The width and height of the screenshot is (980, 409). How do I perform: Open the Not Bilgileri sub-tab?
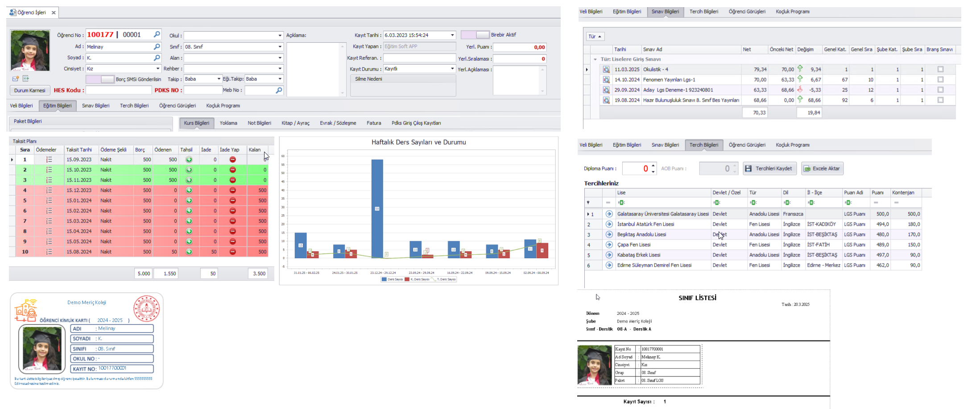point(259,123)
